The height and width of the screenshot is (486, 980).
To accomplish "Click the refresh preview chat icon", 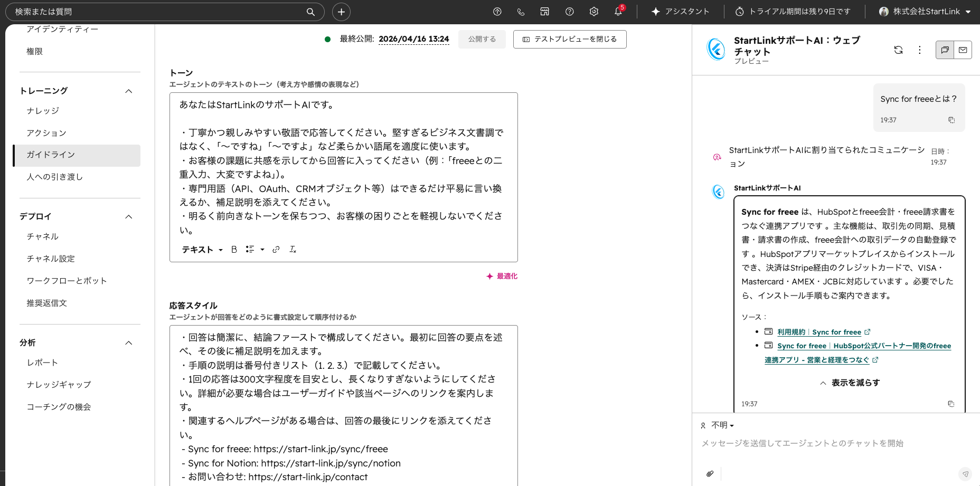I will [x=898, y=50].
